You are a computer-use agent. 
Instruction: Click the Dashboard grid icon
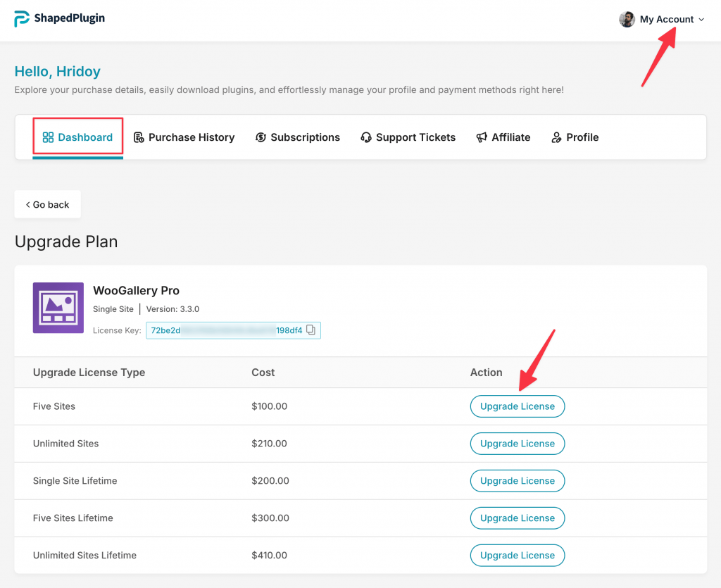point(48,137)
